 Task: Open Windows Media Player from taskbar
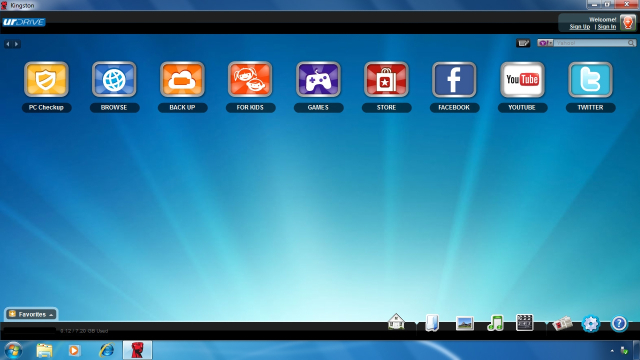pyautogui.click(x=74, y=350)
